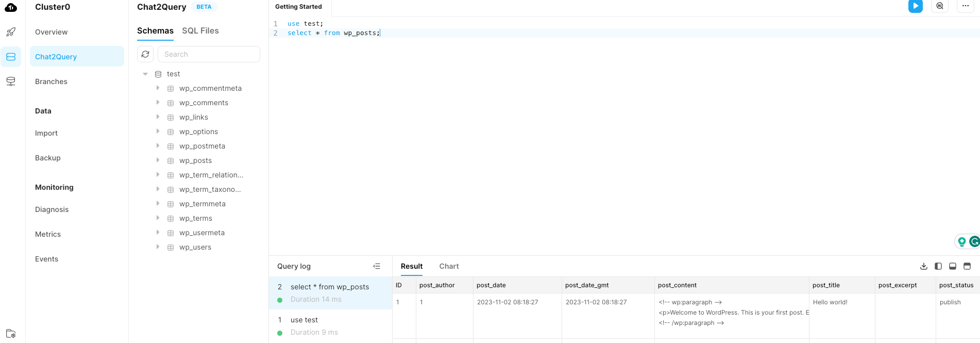980x343 pixels.
Task: Open the Chart tab
Action: pos(449,266)
